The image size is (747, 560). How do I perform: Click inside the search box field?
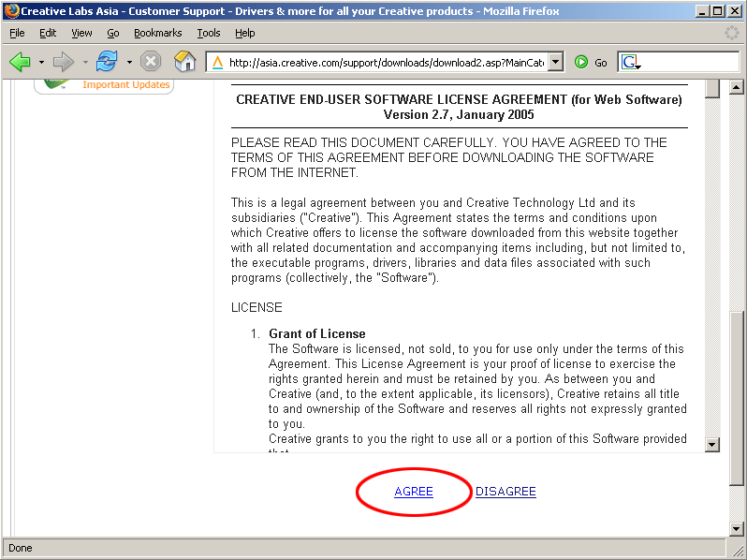[x=689, y=63]
